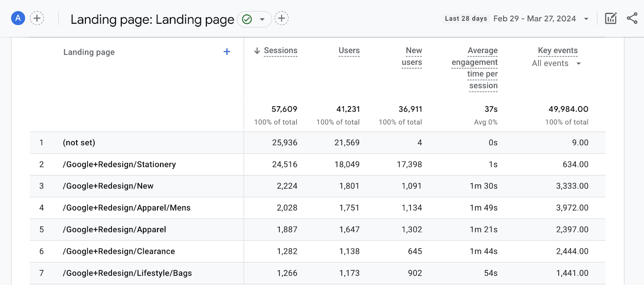The image size is (644, 285).
Task: Add a comparison using the dashed plus beside avatar
Action: (x=37, y=18)
